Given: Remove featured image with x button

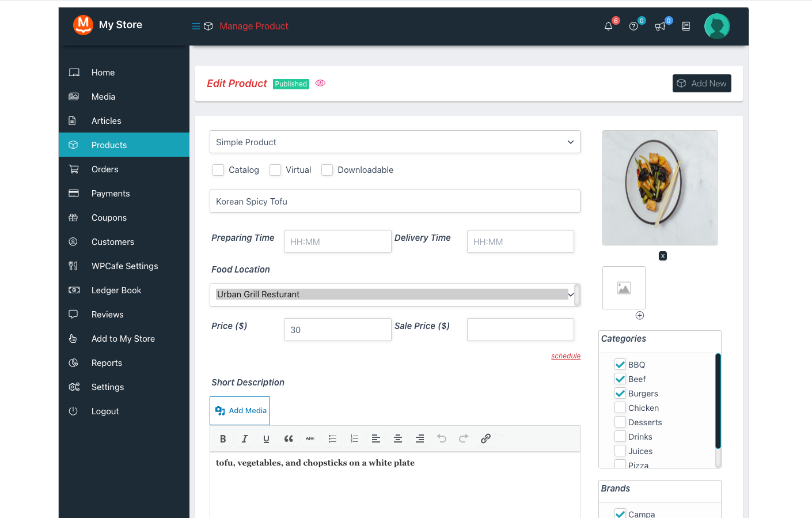Looking at the screenshot, I should pyautogui.click(x=663, y=256).
